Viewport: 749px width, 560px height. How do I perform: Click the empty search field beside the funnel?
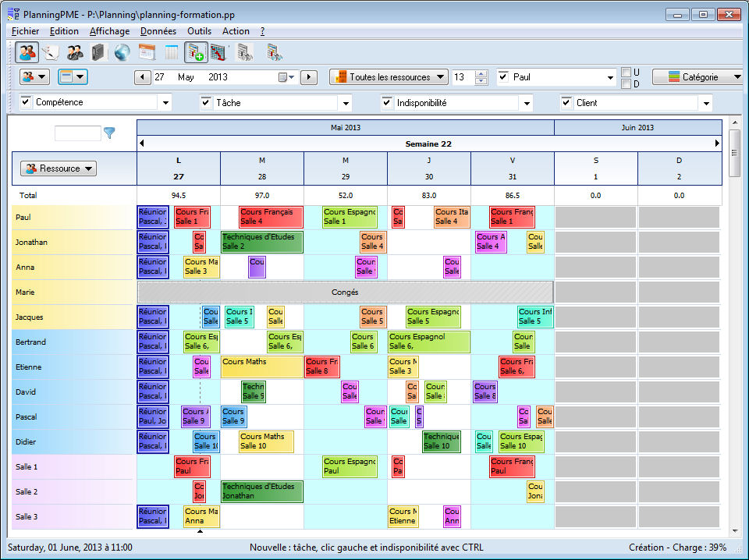coord(77,133)
